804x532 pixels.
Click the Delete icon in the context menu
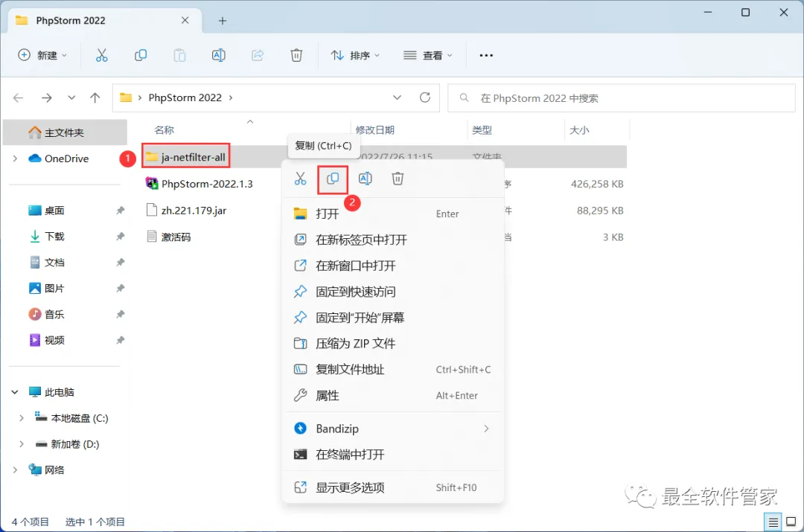point(398,179)
